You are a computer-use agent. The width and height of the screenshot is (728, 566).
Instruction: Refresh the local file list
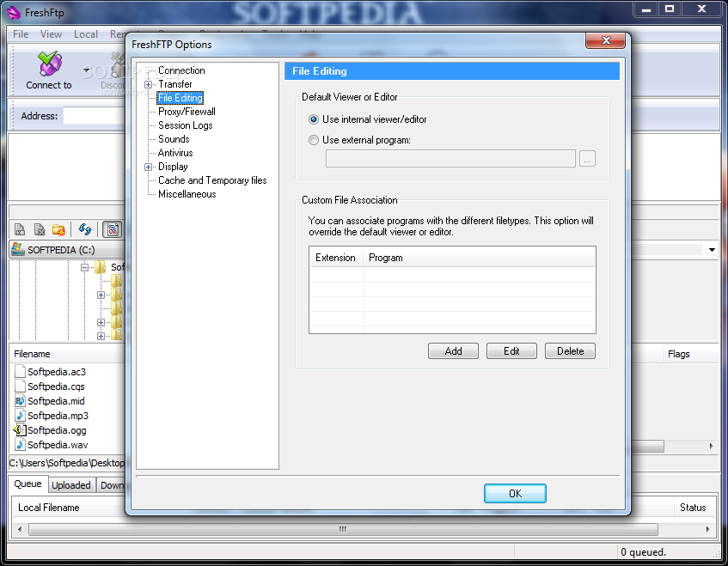tap(85, 229)
